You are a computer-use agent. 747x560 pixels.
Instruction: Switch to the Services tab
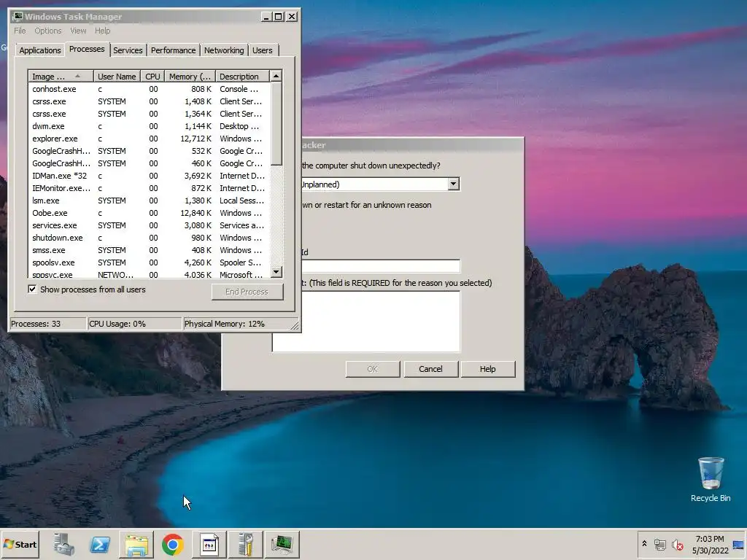[128, 50]
